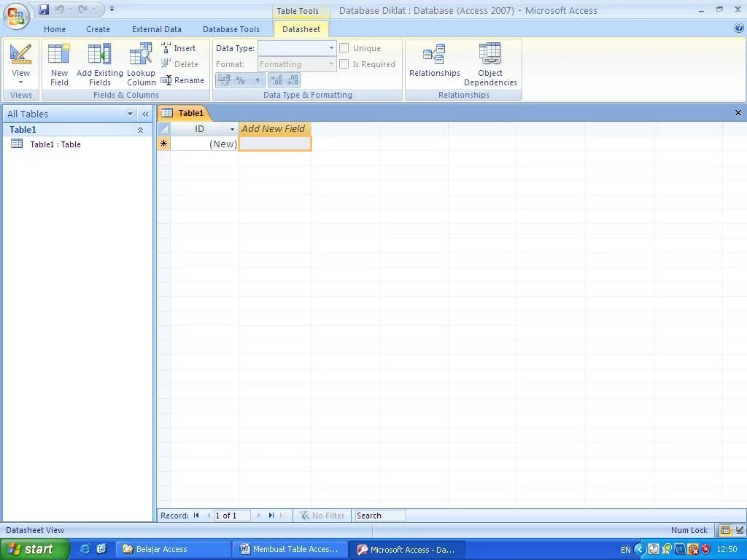Open Customize Quick Access Toolbar dropdown
The height and width of the screenshot is (560, 747).
pyautogui.click(x=112, y=9)
